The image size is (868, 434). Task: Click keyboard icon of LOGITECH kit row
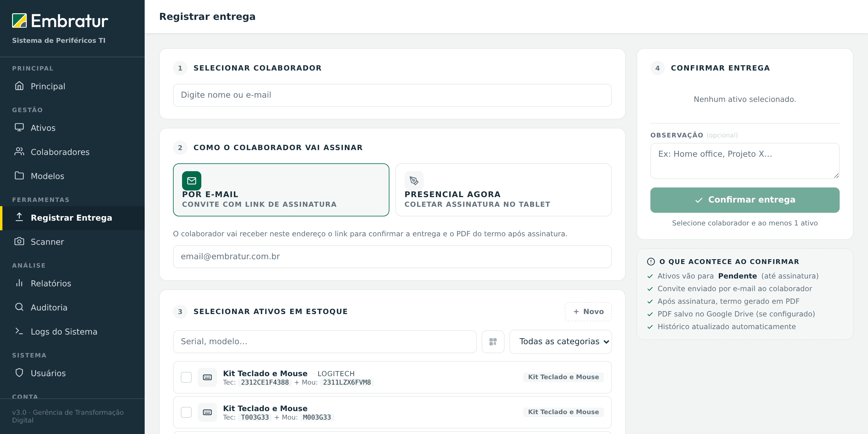(207, 377)
